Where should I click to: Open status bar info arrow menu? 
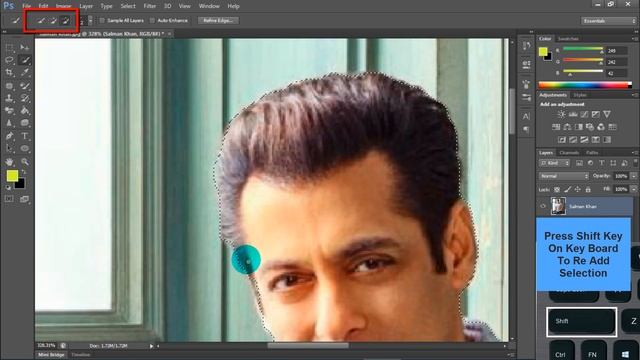(151, 346)
